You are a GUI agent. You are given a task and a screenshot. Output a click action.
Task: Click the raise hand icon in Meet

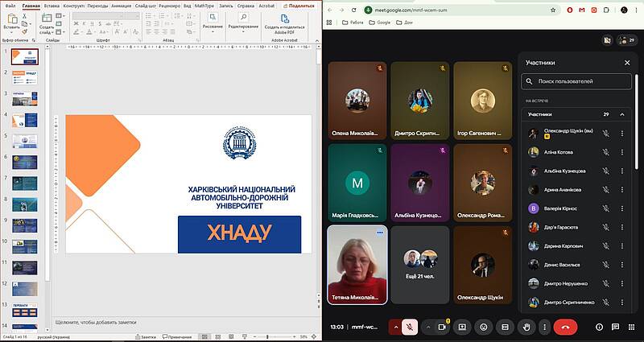click(x=526, y=327)
